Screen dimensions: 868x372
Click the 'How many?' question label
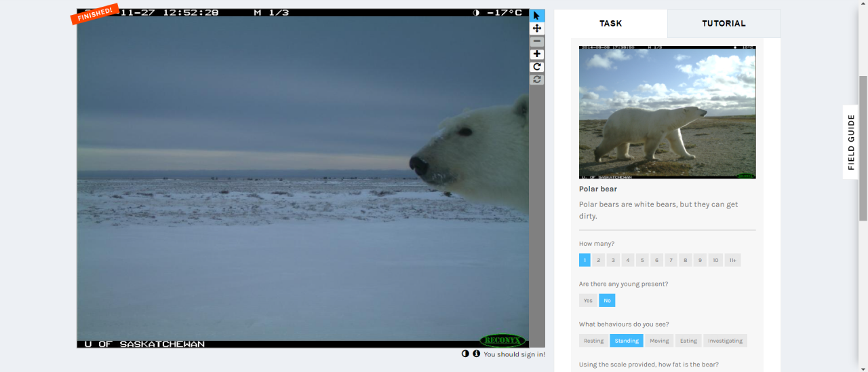pyautogui.click(x=597, y=244)
